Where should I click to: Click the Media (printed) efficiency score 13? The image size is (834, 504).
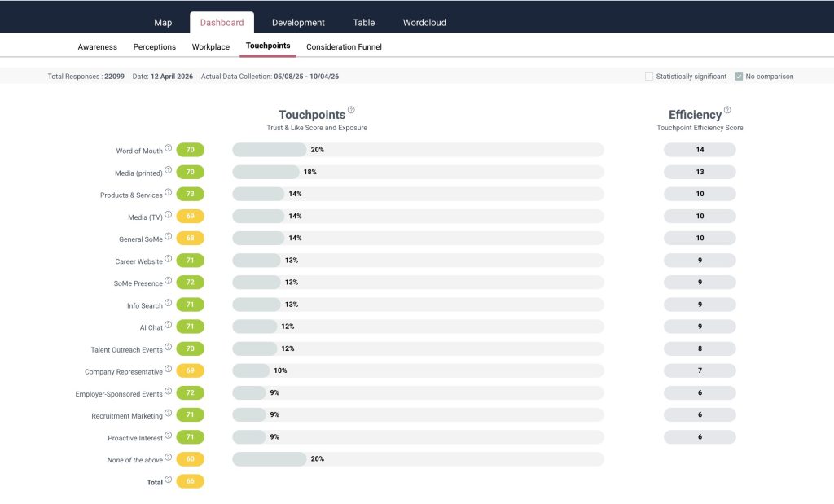[700, 172]
